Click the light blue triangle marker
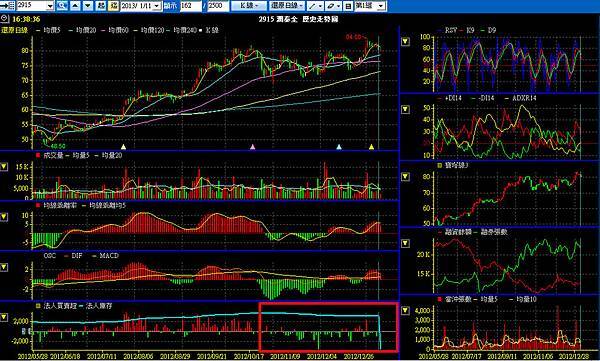The image size is (600, 361). point(339,147)
